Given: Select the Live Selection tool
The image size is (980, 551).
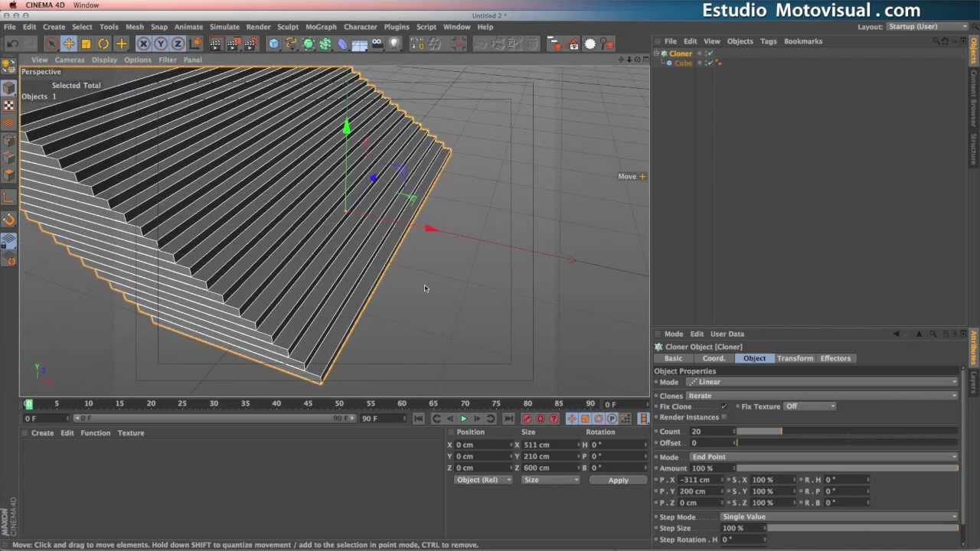Looking at the screenshot, I should click(x=51, y=44).
